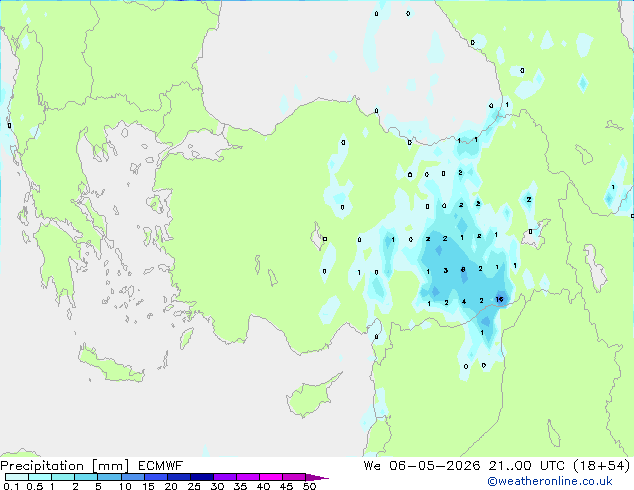Screen dimensions: 634x490
Task: Select the '21..00 UTC' time text
Action: point(526,466)
